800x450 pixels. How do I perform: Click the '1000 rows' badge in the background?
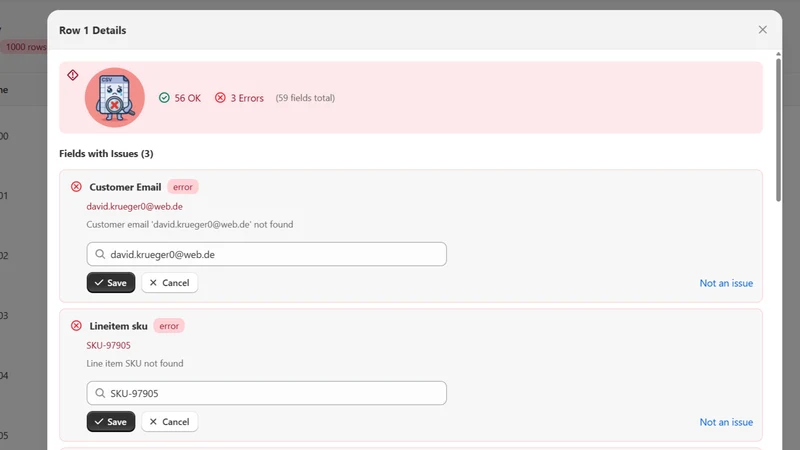point(24,47)
